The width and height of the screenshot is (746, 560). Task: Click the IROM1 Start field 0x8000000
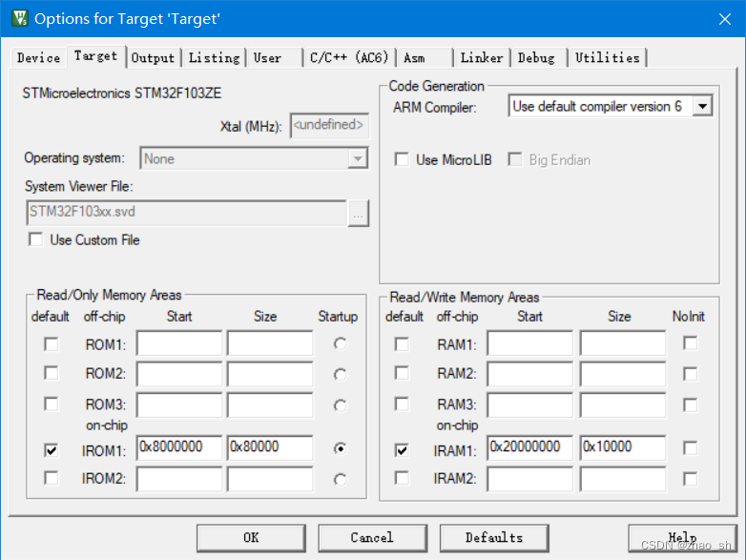pyautogui.click(x=179, y=447)
